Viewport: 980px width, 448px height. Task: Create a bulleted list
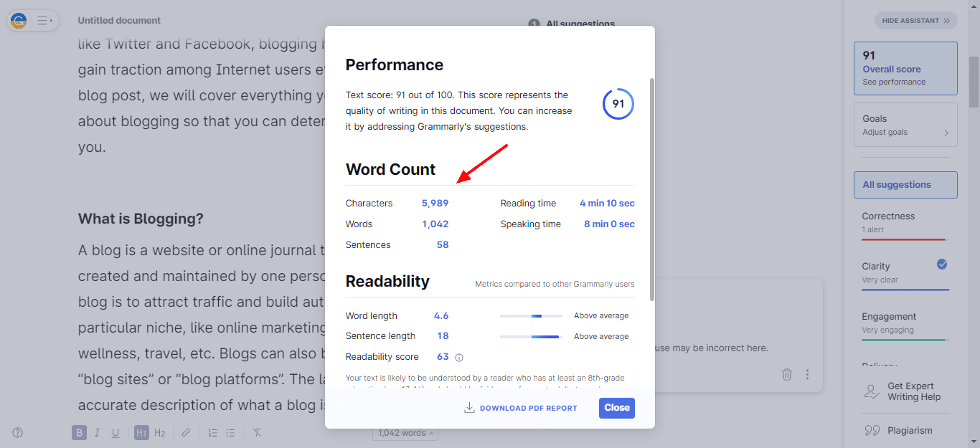point(230,433)
